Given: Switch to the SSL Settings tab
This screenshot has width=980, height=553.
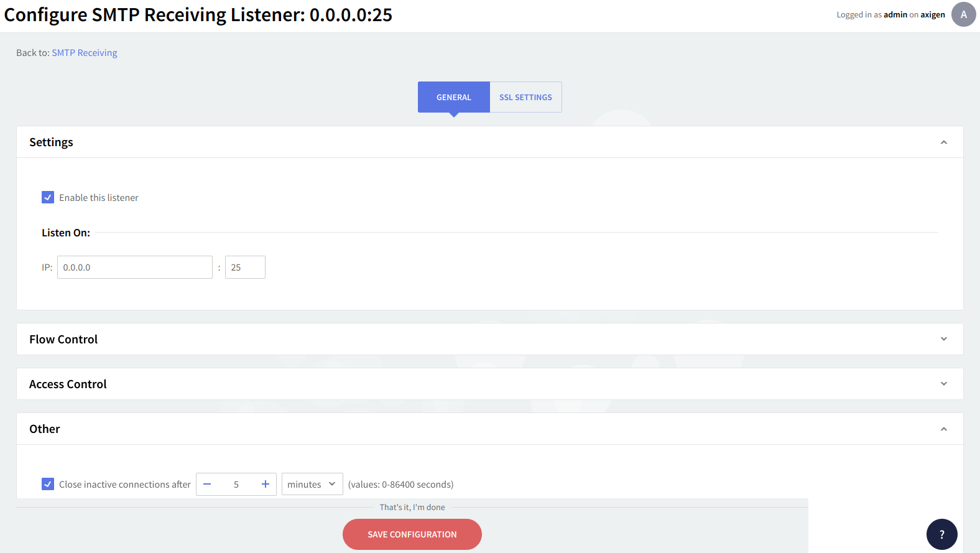Looking at the screenshot, I should 525,98.
